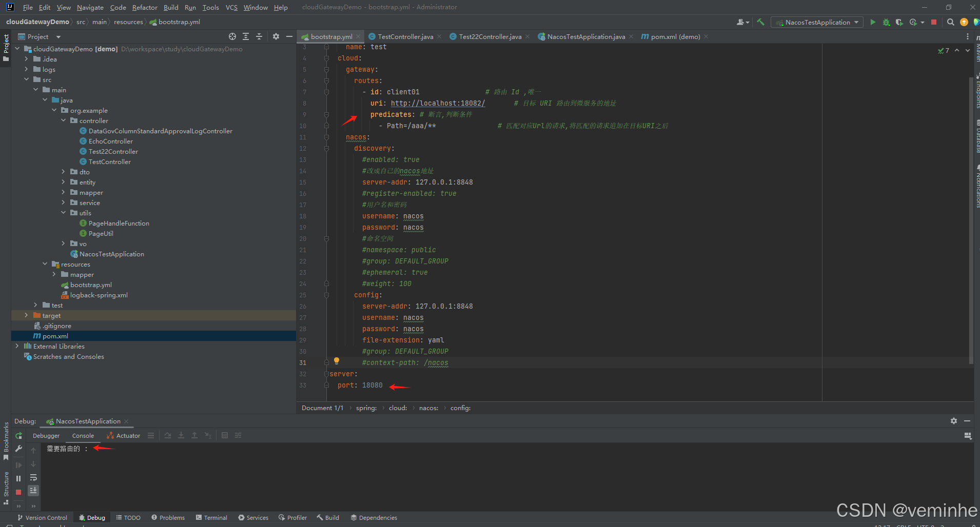The height and width of the screenshot is (527, 980).
Task: Open the NacosTestApplication run configuration dropdown
Action: click(x=817, y=22)
